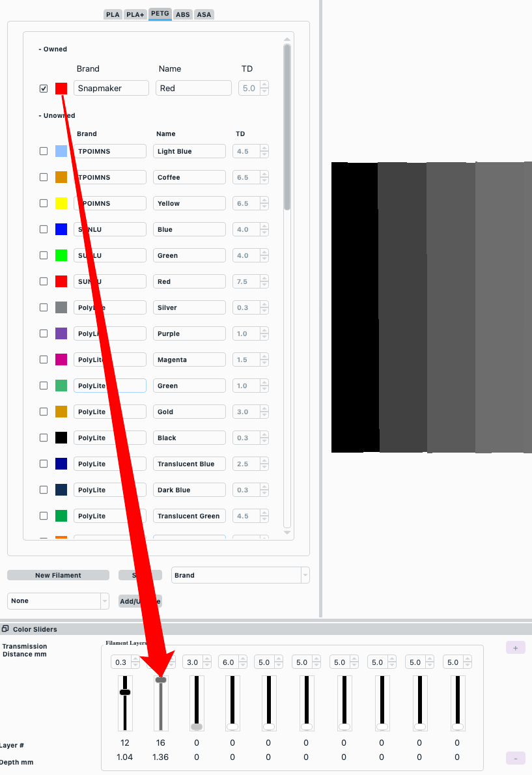Viewport: 532px width, 775px height.
Task: Click the New Filament button
Action: point(58,575)
